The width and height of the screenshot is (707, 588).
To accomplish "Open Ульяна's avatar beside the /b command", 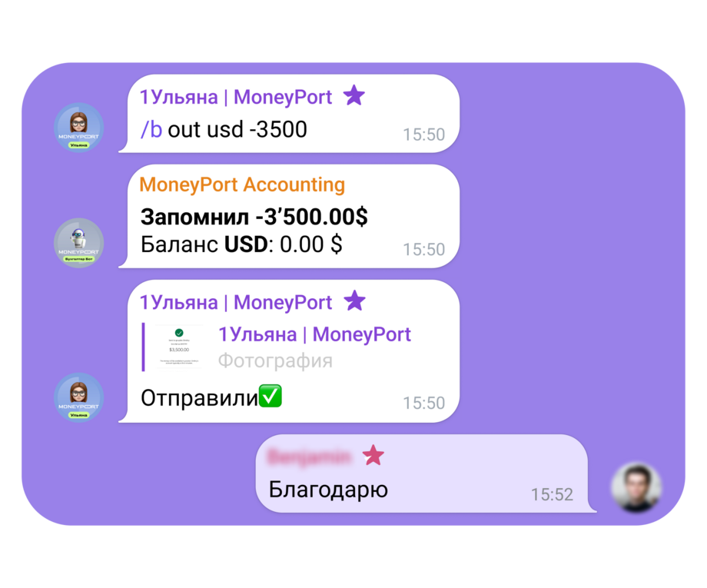I will 79,128.
